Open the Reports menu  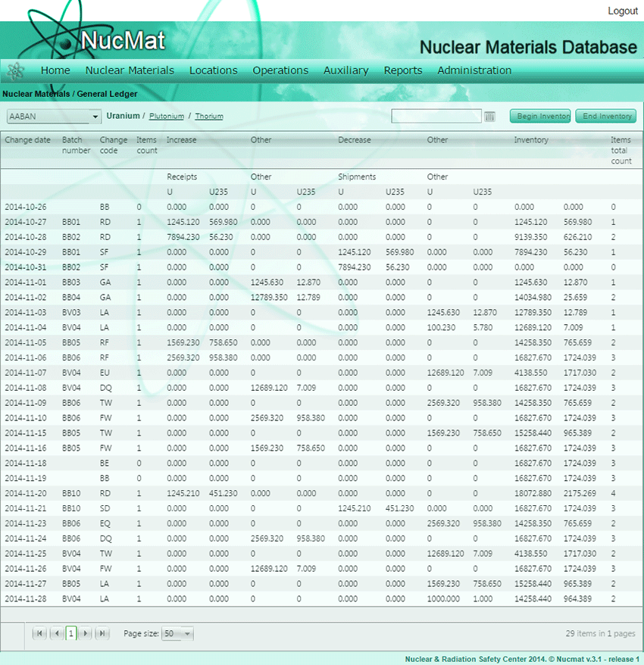(x=403, y=70)
